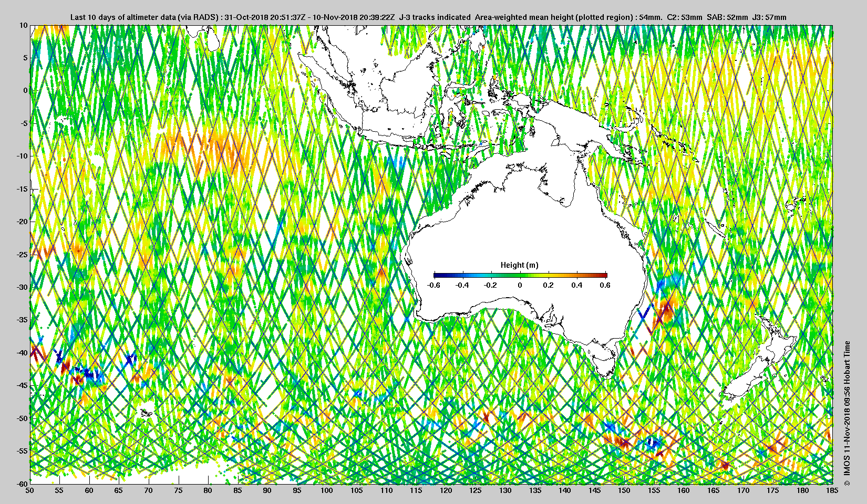This screenshot has height=504, width=867.
Task: Click longitude axis label '155'
Action: (x=654, y=490)
